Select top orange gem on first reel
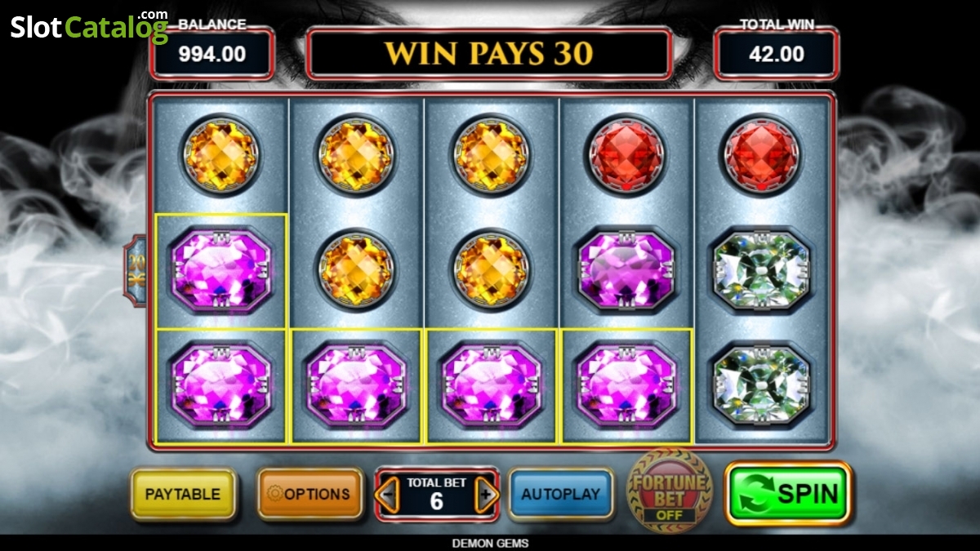This screenshot has height=551, width=980. [x=220, y=155]
